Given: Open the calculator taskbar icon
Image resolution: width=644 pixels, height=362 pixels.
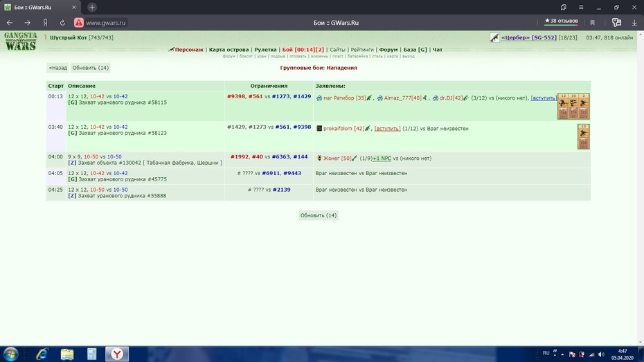Looking at the screenshot, I should click(x=91, y=354).
